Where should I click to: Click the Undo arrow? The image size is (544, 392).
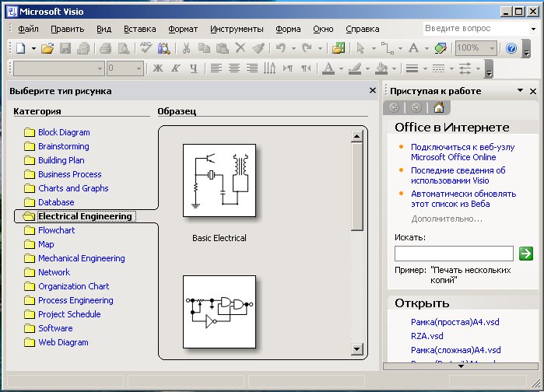click(x=281, y=48)
